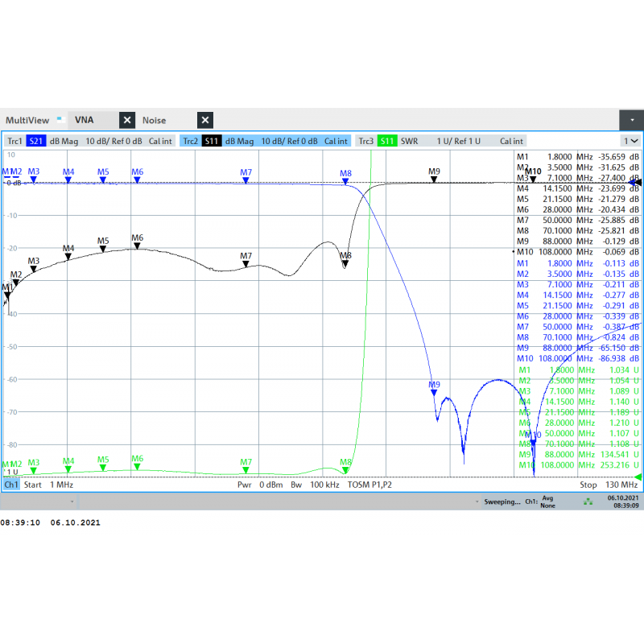Image resolution: width=644 pixels, height=644 pixels.
Task: Open the trace count dropdown showing 1
Action: coord(632,140)
